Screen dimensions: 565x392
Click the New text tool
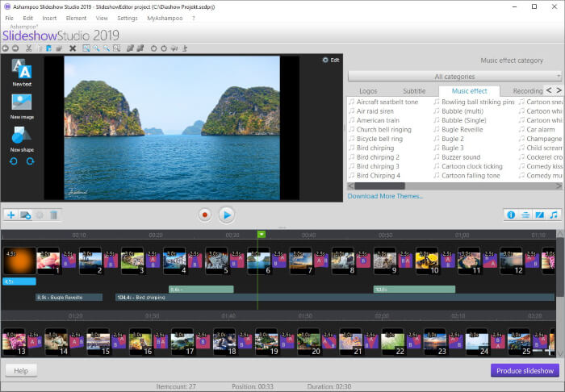22,71
